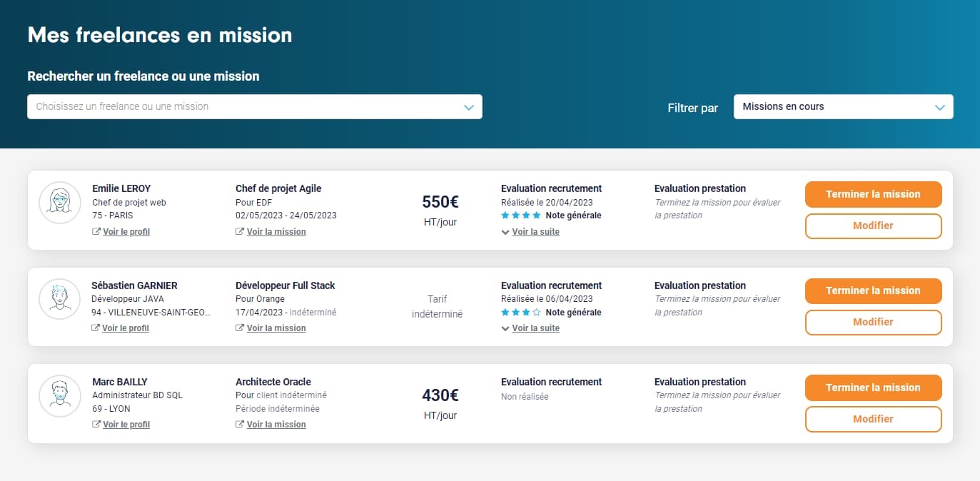Expand 'Voir la suite' for Emilie LEROY's evaluation
980x481 pixels.
pos(535,232)
